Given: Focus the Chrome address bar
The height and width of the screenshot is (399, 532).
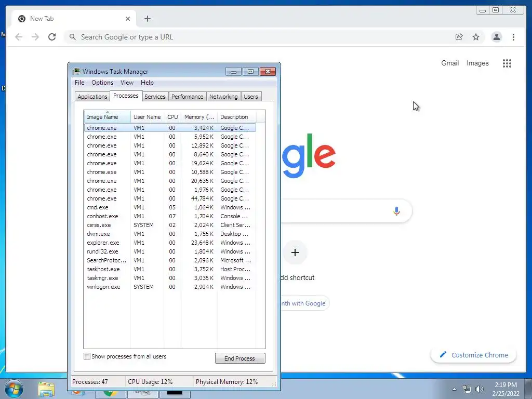Looking at the screenshot, I should (x=258, y=37).
